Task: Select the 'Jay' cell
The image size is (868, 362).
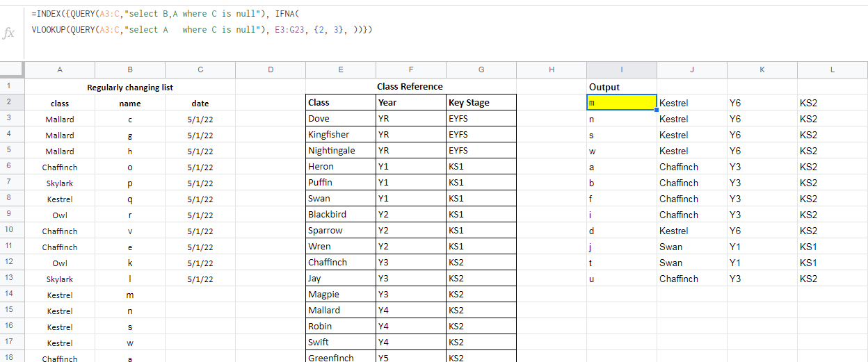Action: pyautogui.click(x=341, y=278)
